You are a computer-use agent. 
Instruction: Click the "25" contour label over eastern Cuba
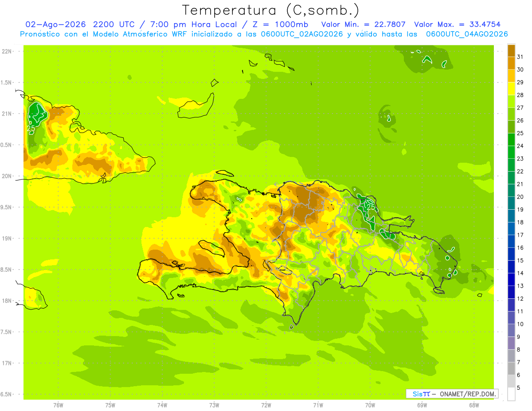pos(31,129)
